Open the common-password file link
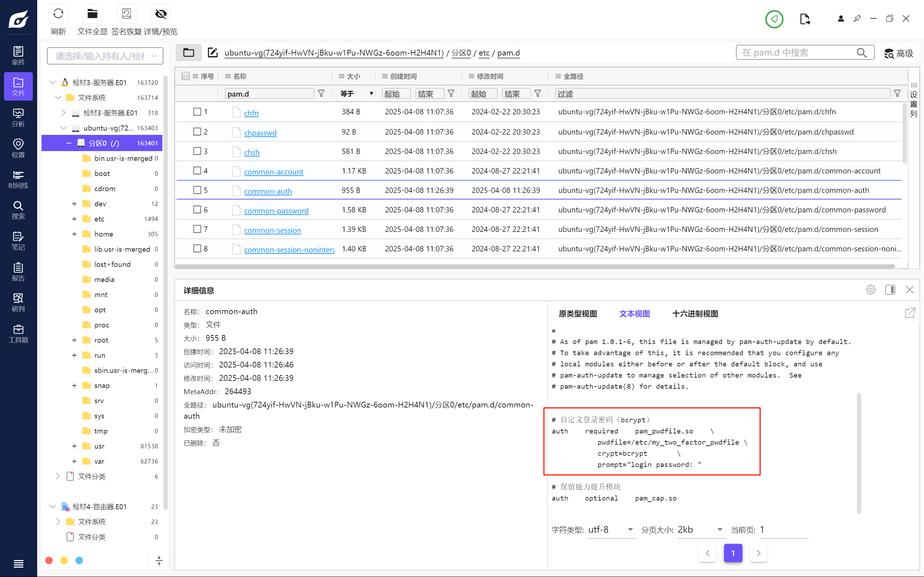This screenshot has width=924, height=577. 276,211
